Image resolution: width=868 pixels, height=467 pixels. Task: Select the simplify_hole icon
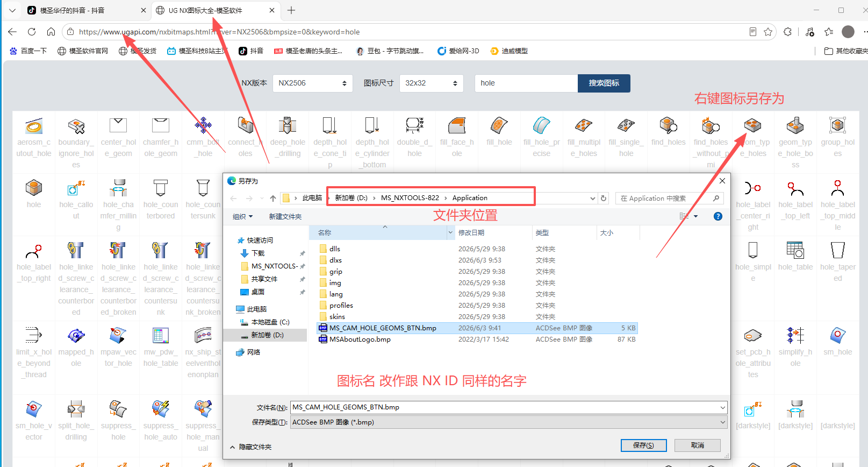pyautogui.click(x=795, y=335)
